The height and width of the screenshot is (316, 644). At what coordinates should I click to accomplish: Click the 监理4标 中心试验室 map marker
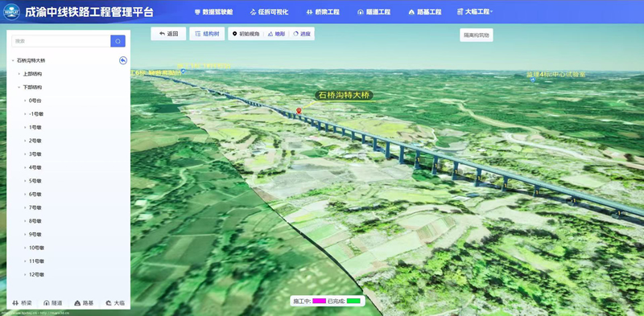pyautogui.click(x=533, y=80)
